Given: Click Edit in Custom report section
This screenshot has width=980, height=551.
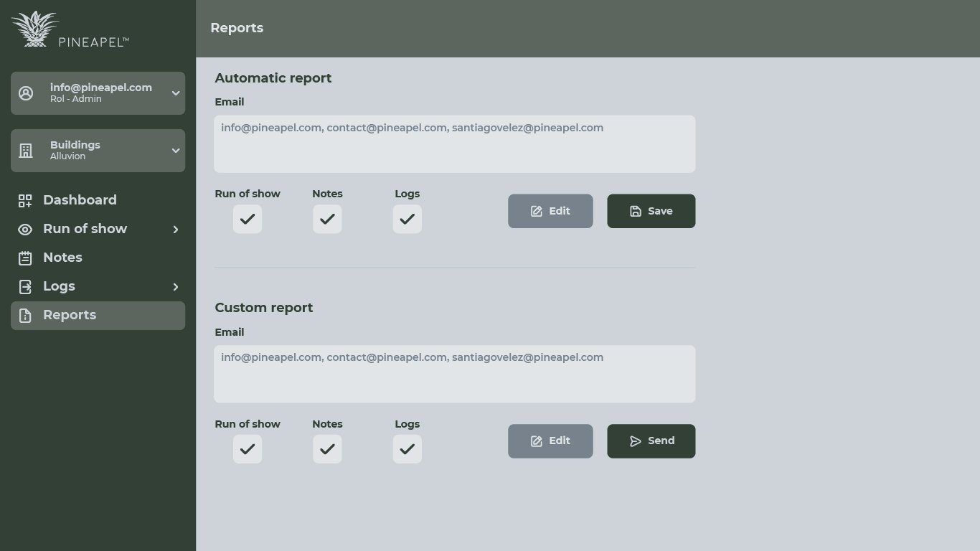Looking at the screenshot, I should pyautogui.click(x=550, y=441).
